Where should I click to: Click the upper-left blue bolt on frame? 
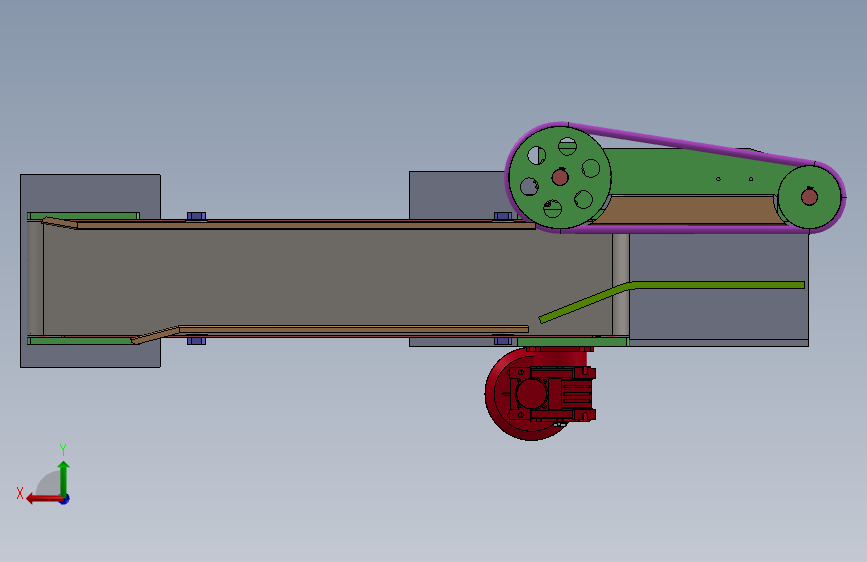pos(196,216)
